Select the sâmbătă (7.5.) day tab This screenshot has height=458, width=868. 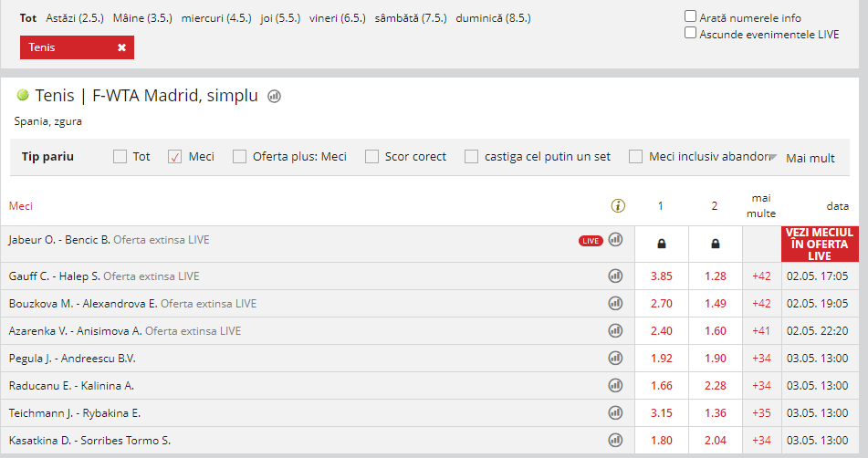(x=411, y=18)
